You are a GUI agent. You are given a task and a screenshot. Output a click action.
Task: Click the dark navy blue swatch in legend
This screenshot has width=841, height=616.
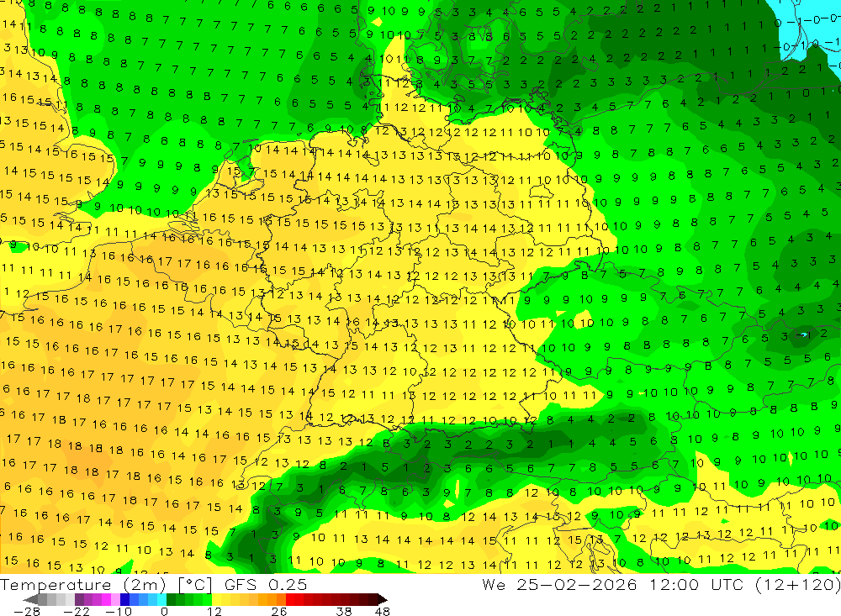tap(124, 599)
